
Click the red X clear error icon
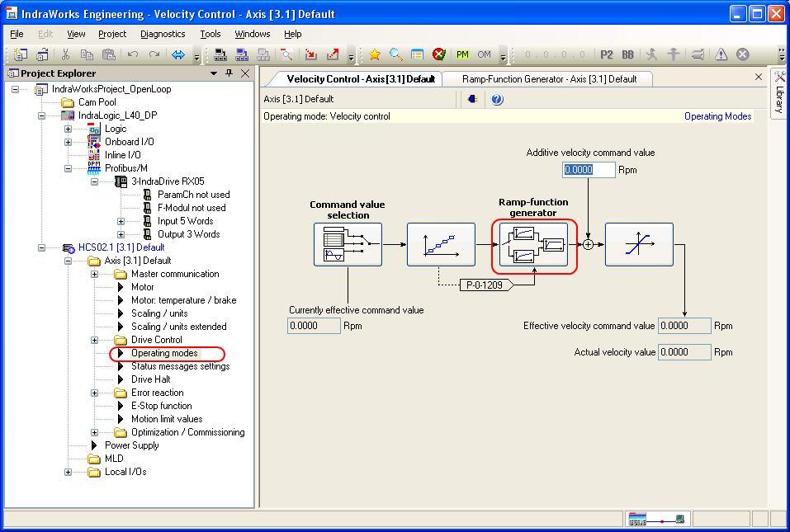pyautogui.click(x=439, y=54)
